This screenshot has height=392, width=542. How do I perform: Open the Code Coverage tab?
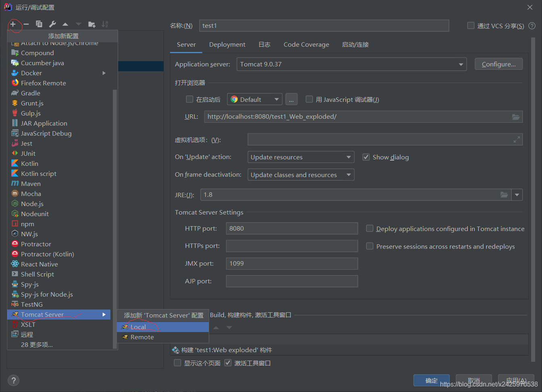306,45
